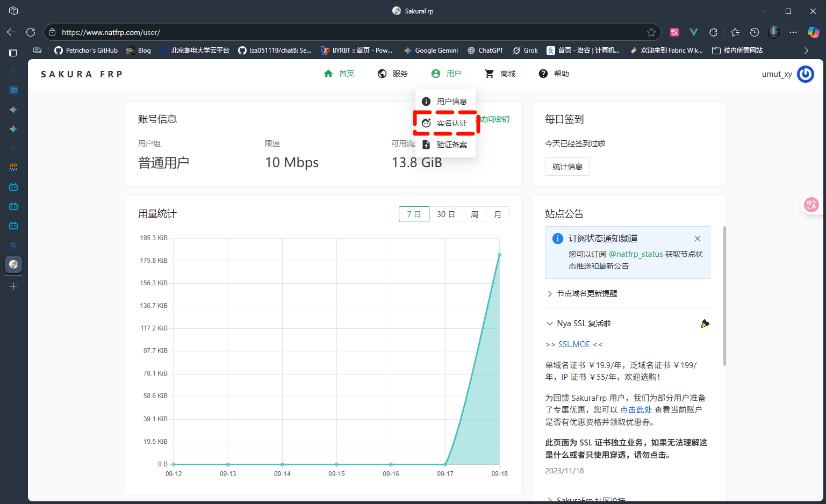
Task: Open the 校内所需网站 bookmarks folder
Action: click(x=737, y=51)
